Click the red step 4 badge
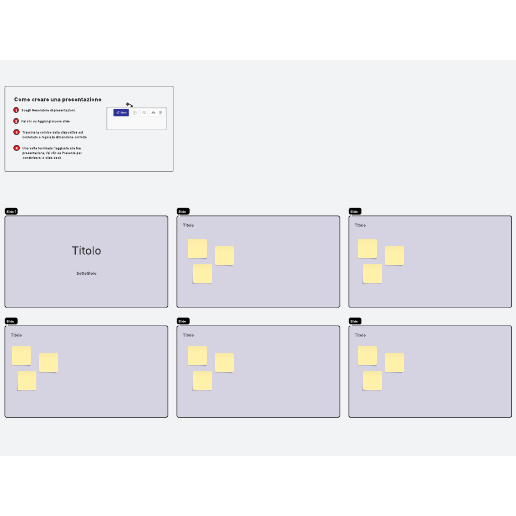Screen dimensions: 516x516 [x=16, y=148]
